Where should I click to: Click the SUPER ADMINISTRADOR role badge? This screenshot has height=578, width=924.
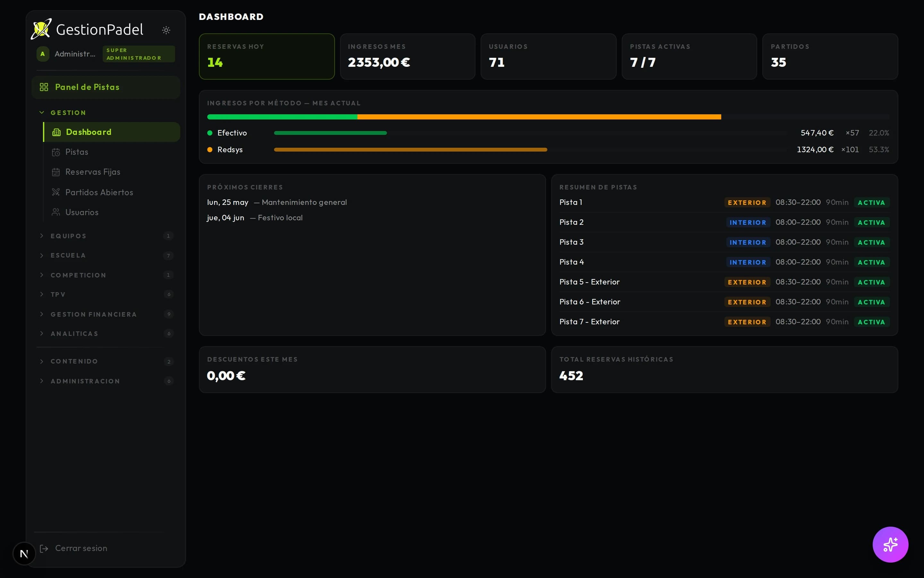point(139,54)
